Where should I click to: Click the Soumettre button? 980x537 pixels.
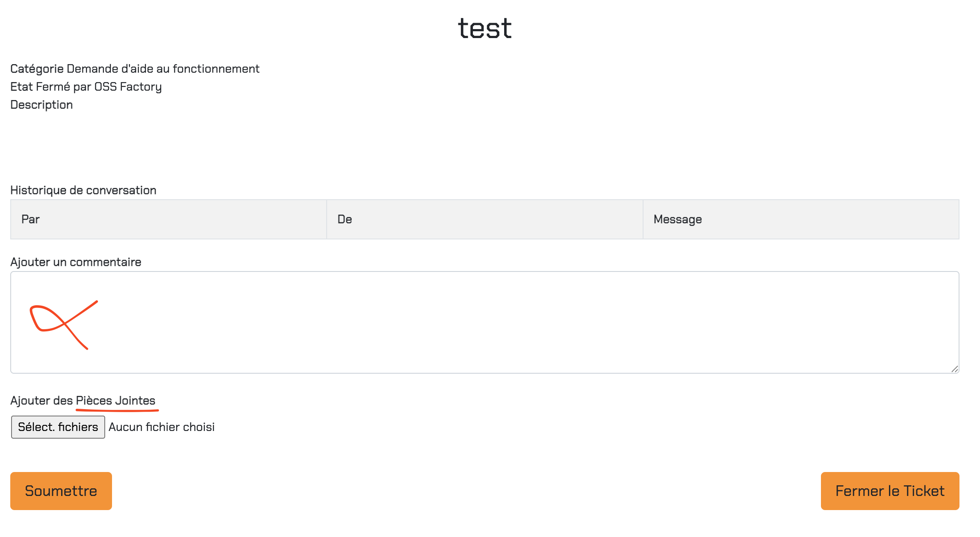61,491
